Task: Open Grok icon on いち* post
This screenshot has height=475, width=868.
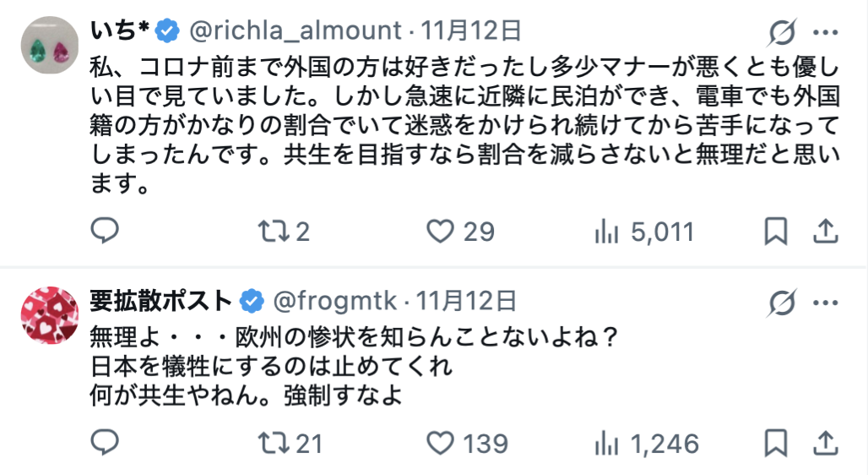Action: (782, 33)
